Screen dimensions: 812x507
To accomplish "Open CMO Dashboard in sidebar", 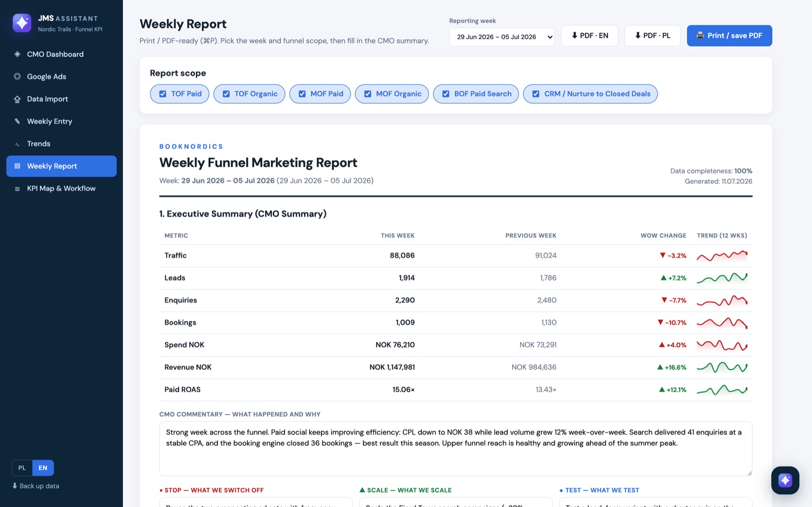I will point(61,54).
